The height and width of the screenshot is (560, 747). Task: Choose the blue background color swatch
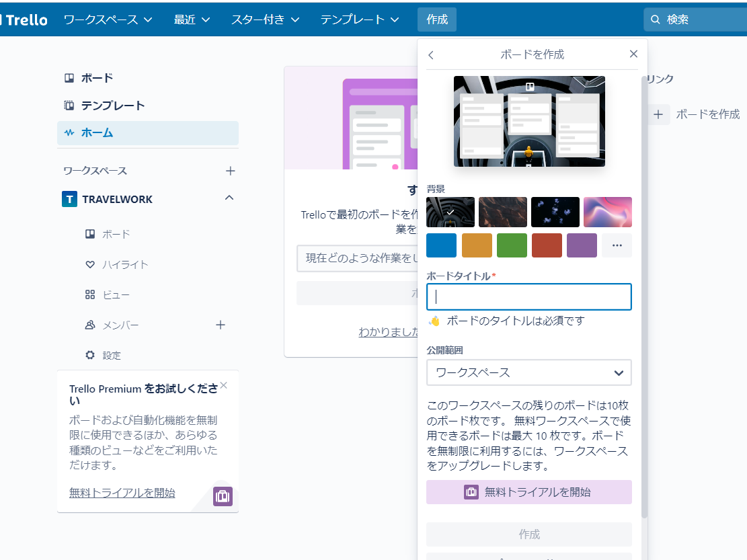tap(441, 245)
